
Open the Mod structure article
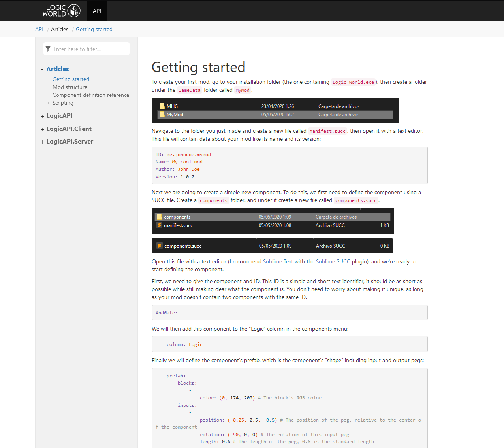click(70, 87)
